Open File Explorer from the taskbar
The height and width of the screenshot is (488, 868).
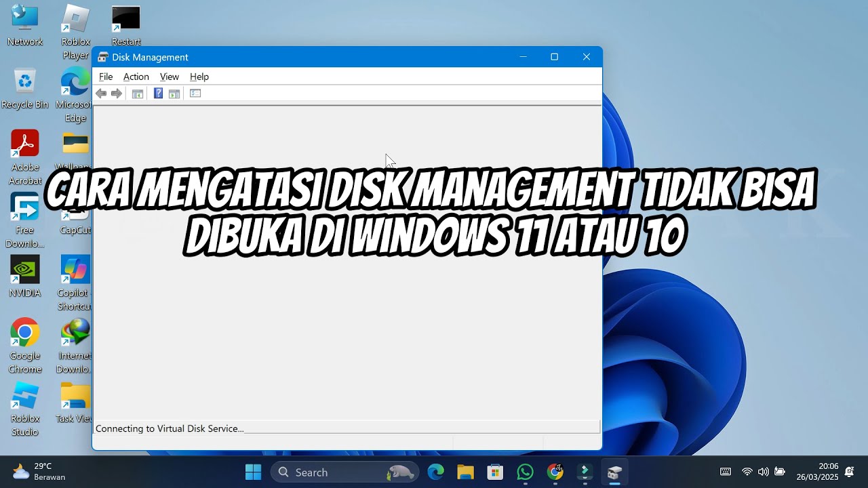(465, 472)
